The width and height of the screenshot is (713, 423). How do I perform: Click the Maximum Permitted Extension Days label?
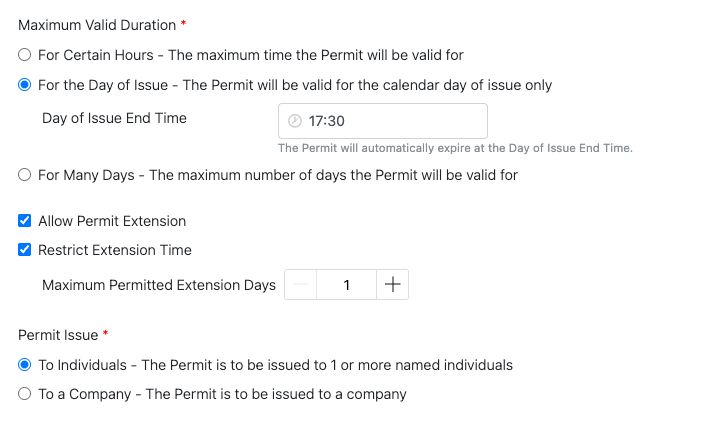[x=158, y=285]
